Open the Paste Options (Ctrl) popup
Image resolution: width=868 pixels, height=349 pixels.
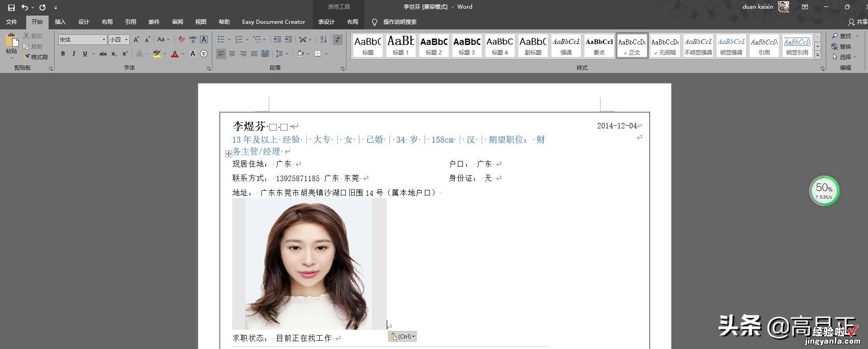(402, 337)
